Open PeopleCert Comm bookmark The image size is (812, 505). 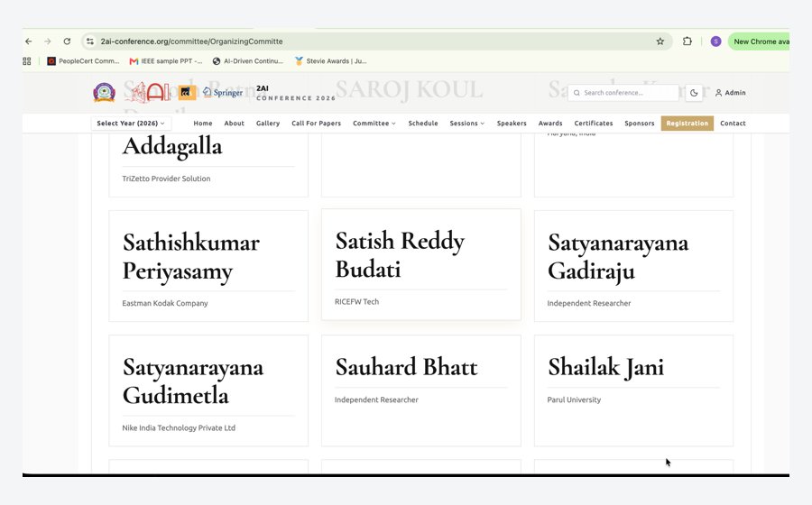coord(83,61)
